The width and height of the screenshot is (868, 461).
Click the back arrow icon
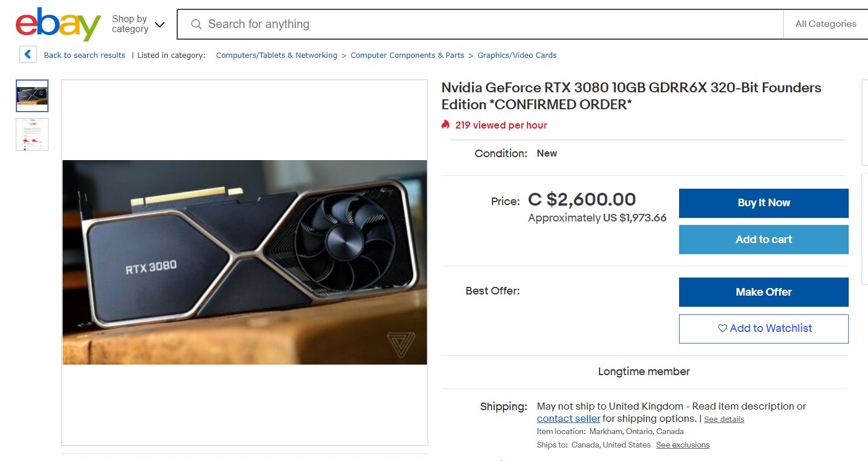[27, 54]
